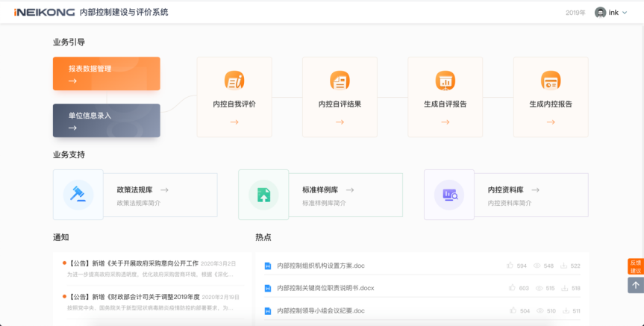Screen dimensions: 644x326
Task: Open the 2019年 year selector
Action: pyautogui.click(x=575, y=13)
